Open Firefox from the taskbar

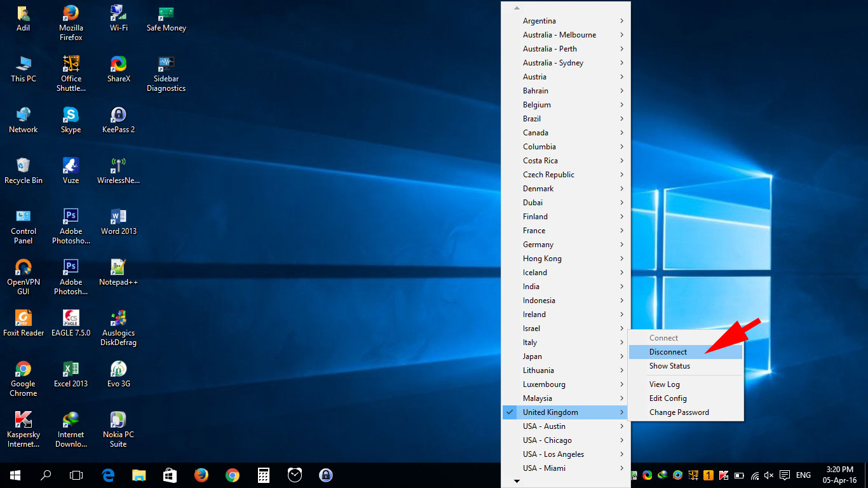201,475
